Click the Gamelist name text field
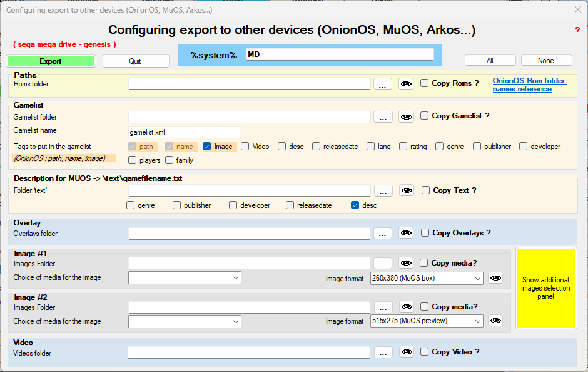 [x=185, y=132]
